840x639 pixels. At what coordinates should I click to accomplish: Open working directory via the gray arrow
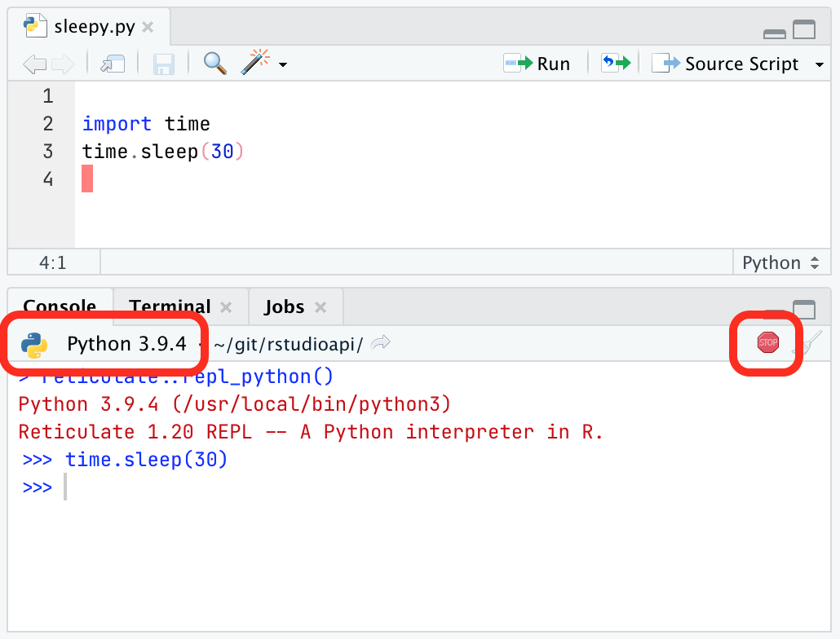point(379,343)
